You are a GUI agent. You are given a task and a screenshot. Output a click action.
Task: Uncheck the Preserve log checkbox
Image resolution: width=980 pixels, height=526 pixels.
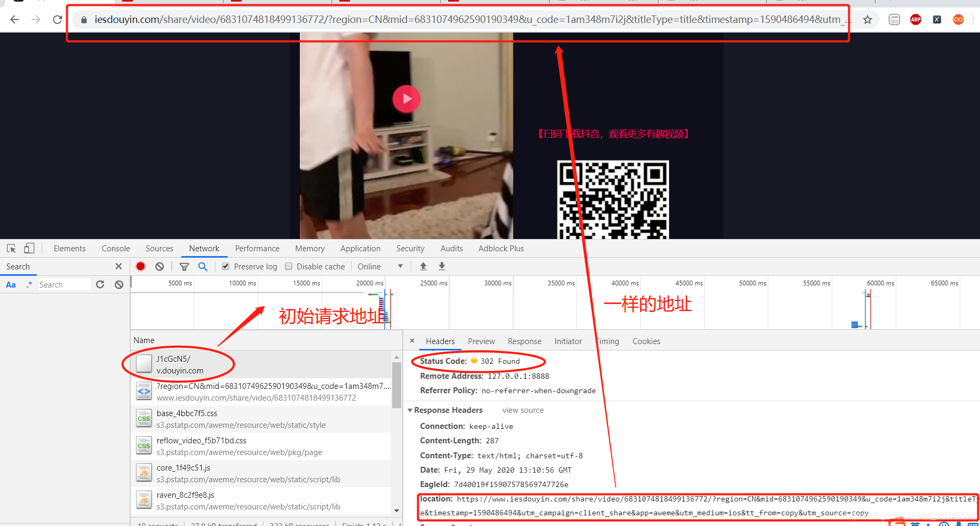point(225,266)
